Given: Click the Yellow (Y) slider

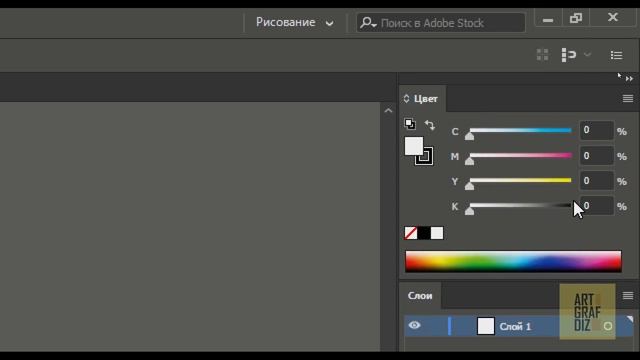Looking at the screenshot, I should coord(520,181).
